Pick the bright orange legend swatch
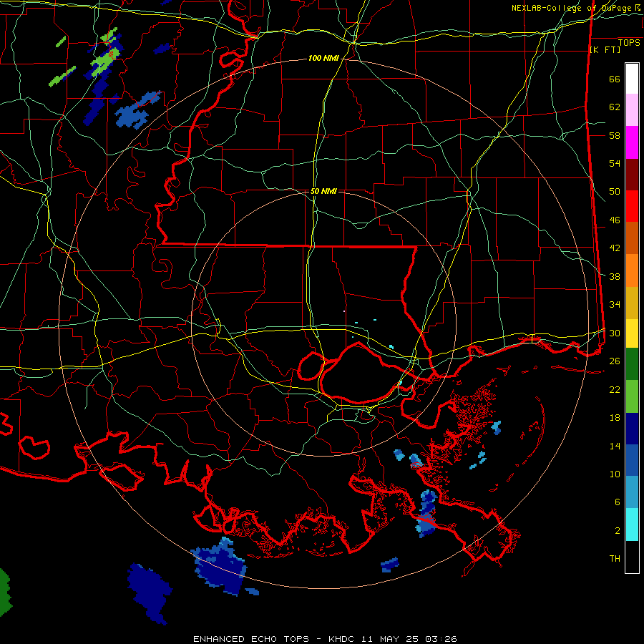Image resolution: width=644 pixels, height=644 pixels. point(632,270)
